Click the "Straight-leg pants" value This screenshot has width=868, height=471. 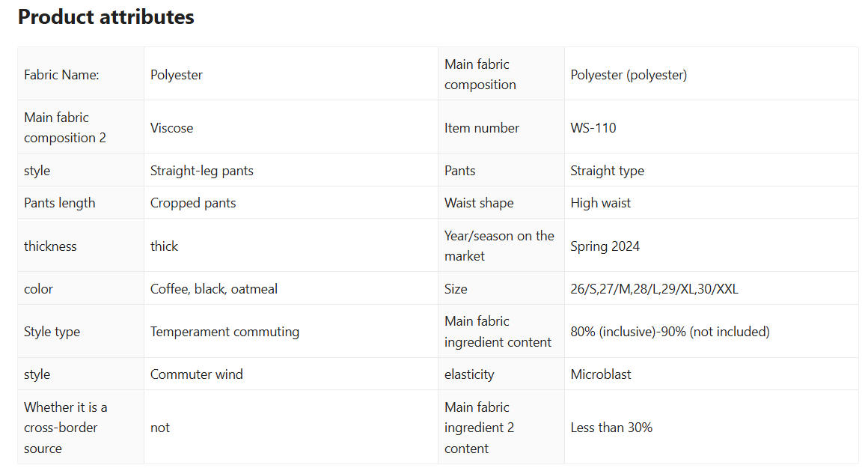click(201, 171)
